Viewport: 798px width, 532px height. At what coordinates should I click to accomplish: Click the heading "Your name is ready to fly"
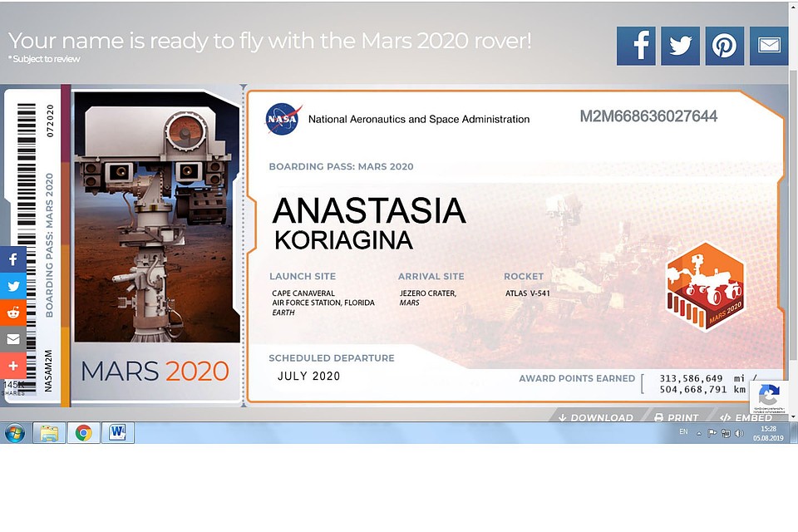pyautogui.click(x=269, y=41)
